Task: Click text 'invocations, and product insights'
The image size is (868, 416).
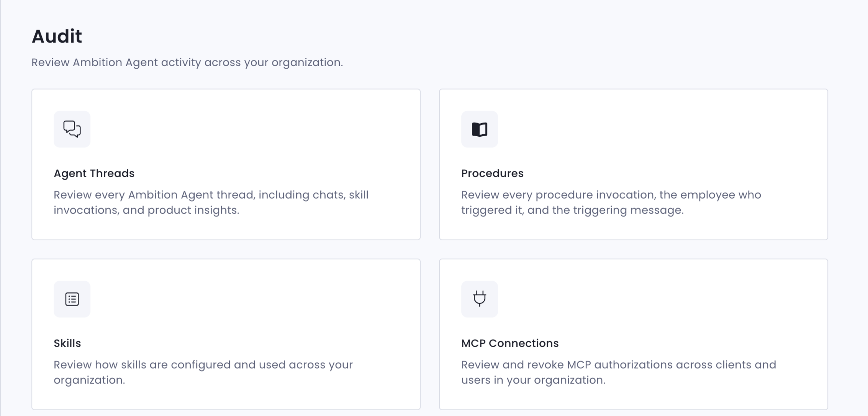Action: (x=146, y=210)
